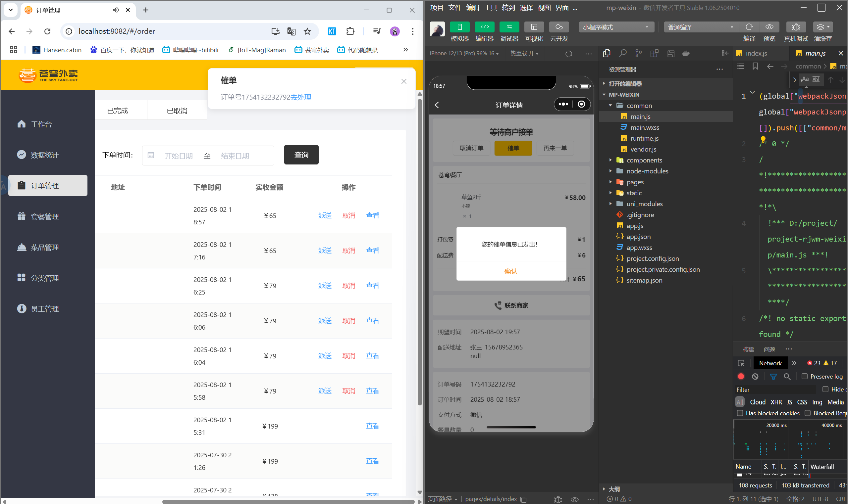Clear the network log icon
Image resolution: width=848 pixels, height=504 pixels.
click(755, 376)
